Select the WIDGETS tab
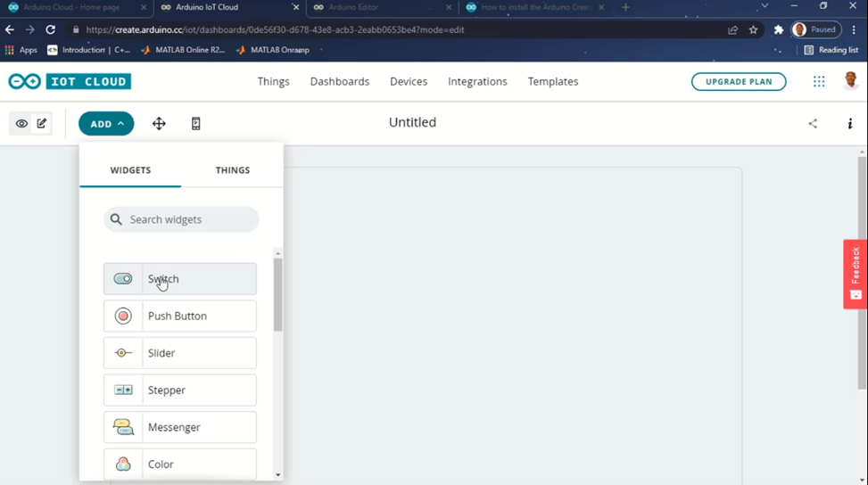The image size is (868, 485). (x=130, y=169)
